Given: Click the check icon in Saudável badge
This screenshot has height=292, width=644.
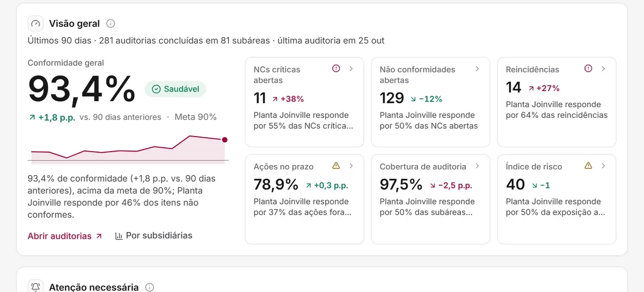Looking at the screenshot, I should pyautogui.click(x=156, y=89).
